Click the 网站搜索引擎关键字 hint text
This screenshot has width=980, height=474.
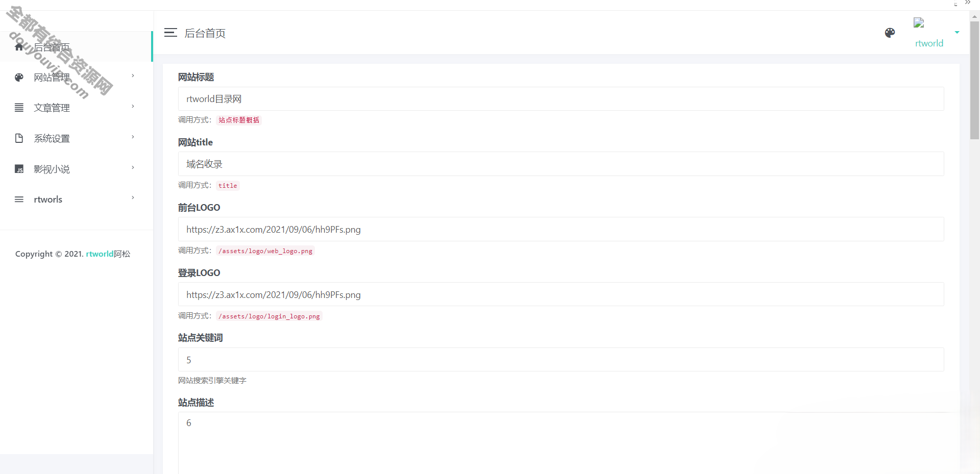tap(212, 381)
